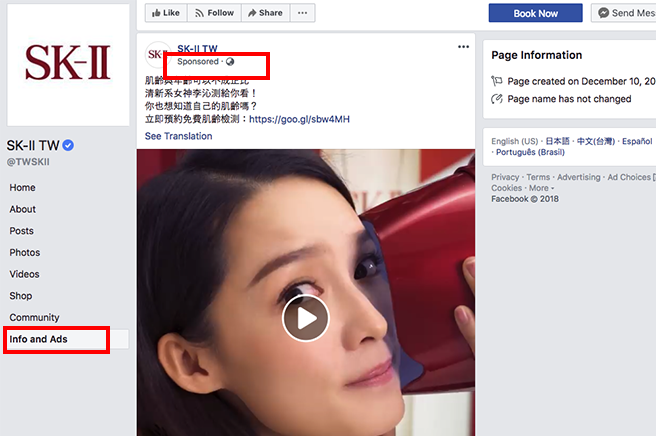Image resolution: width=656 pixels, height=436 pixels.
Task: Switch language to 中文(台灣)
Action: point(596,141)
